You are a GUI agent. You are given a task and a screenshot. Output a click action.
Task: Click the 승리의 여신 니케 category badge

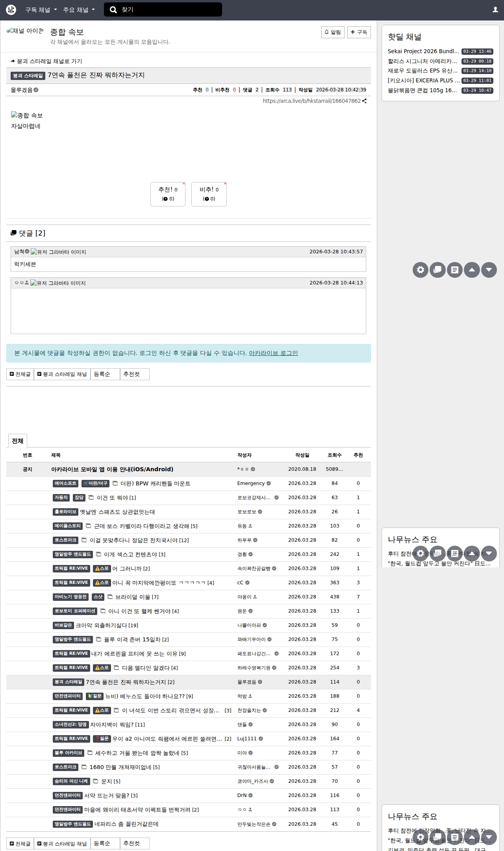71,781
